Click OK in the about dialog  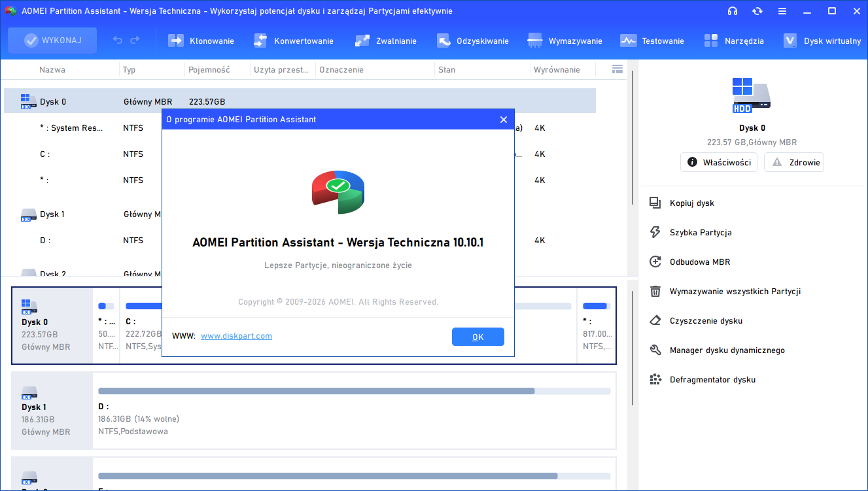pyautogui.click(x=478, y=337)
